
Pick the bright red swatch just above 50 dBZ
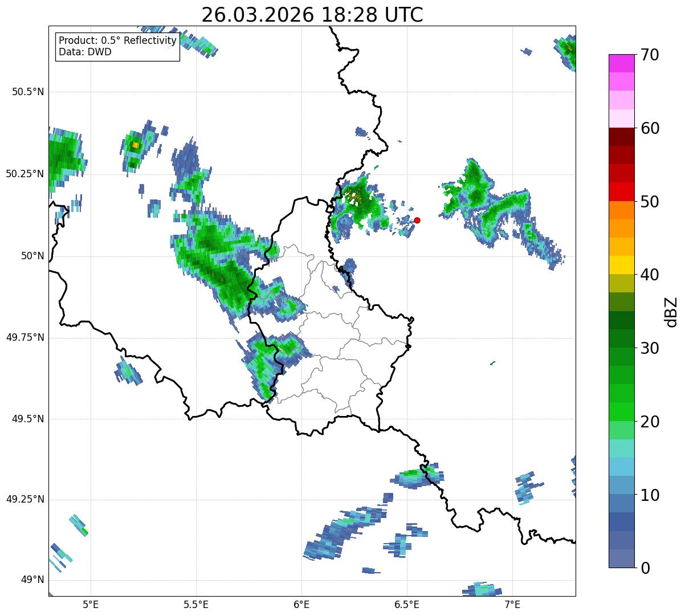tap(621, 192)
